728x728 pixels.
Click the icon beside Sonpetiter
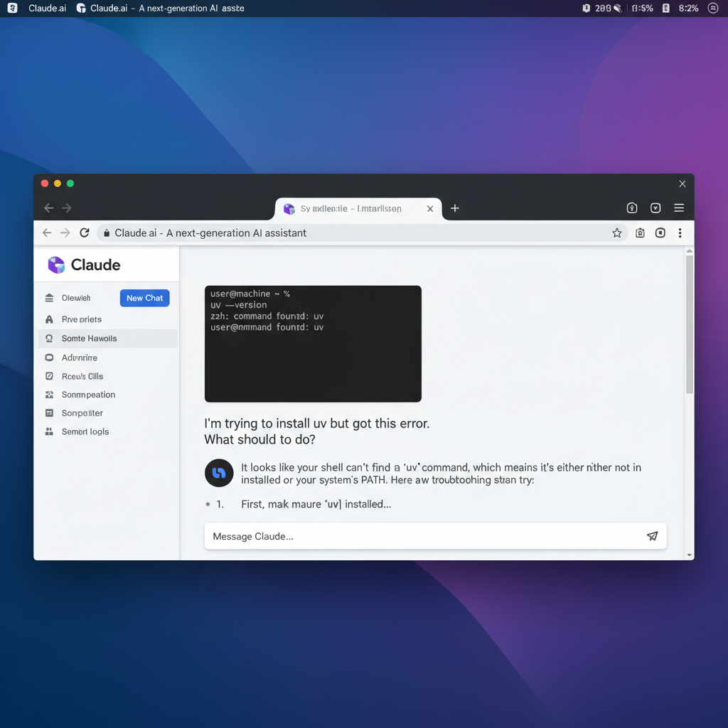tap(49, 413)
